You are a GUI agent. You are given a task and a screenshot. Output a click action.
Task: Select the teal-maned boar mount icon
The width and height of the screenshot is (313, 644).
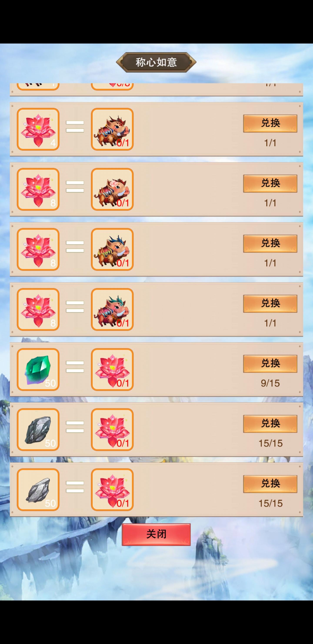(112, 309)
